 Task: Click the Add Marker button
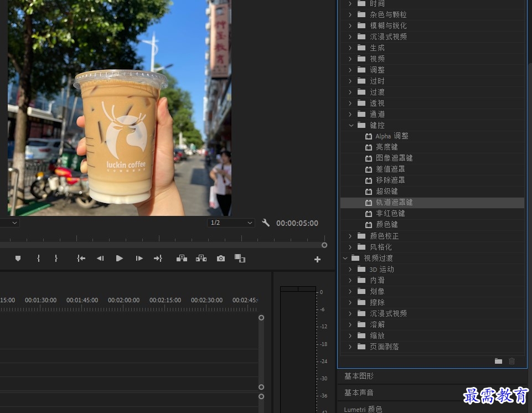click(x=18, y=259)
